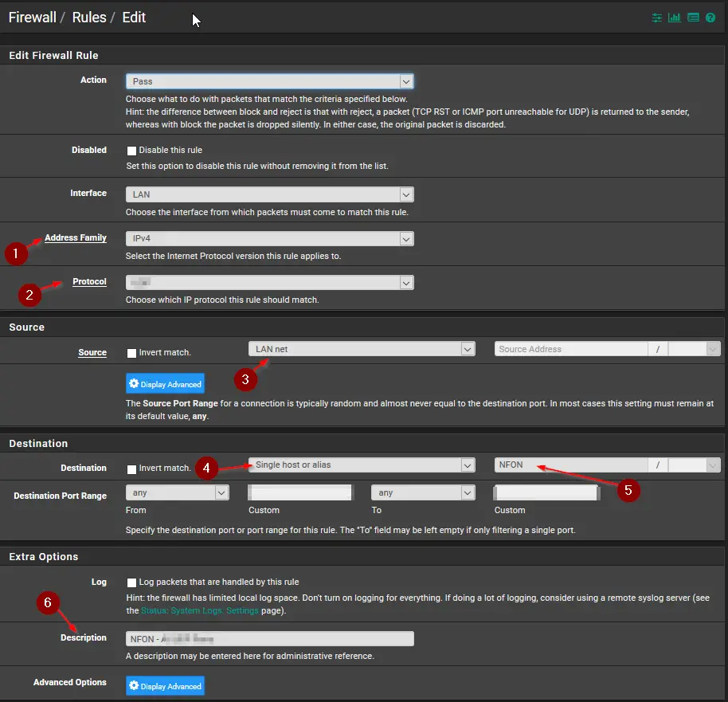Toggle the Destination Invert match checkbox
Image resolution: width=728 pixels, height=702 pixels.
click(132, 469)
